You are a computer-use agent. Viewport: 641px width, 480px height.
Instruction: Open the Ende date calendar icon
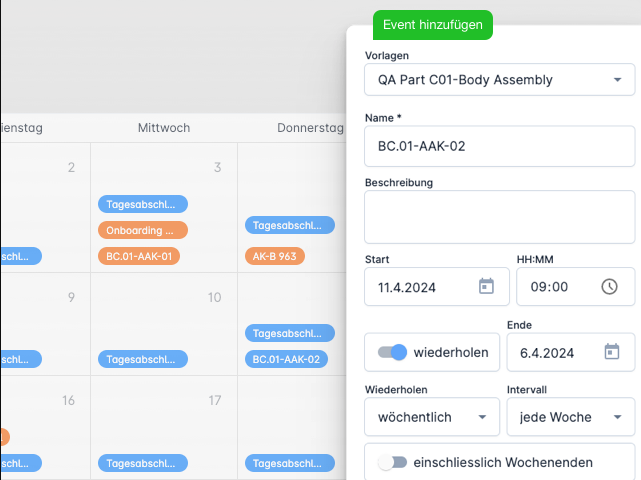[612, 352]
